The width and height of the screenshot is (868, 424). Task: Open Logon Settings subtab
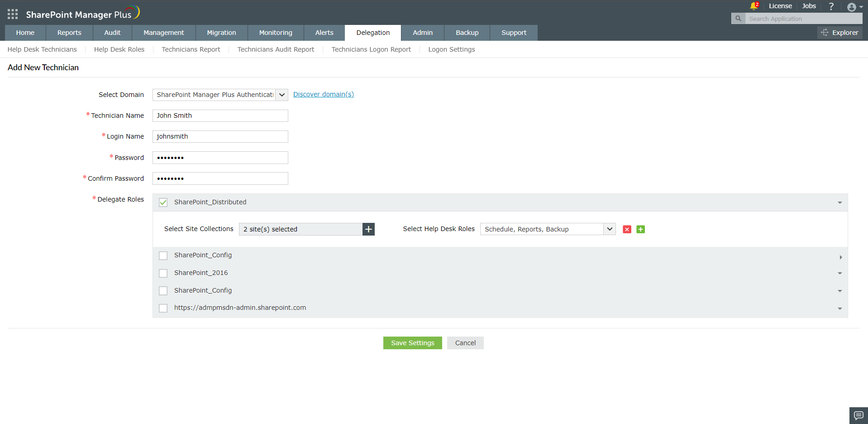(x=452, y=49)
